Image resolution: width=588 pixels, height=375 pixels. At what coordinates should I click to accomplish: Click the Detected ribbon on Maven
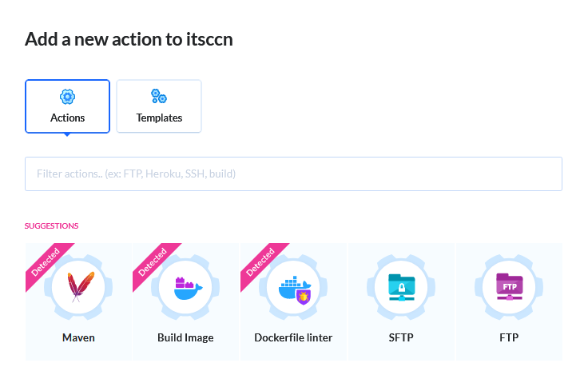coord(46,262)
